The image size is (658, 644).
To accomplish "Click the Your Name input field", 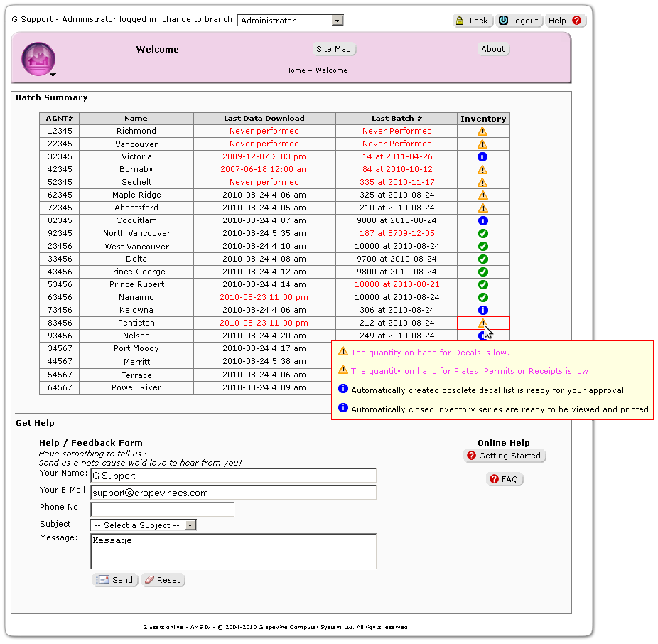I will pyautogui.click(x=233, y=476).
